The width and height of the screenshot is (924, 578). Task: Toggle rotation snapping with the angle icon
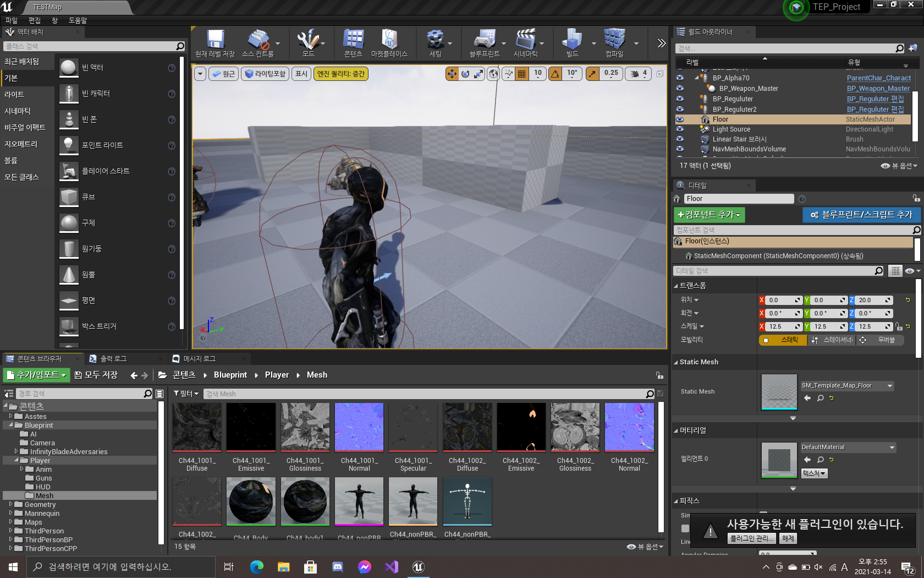point(555,74)
